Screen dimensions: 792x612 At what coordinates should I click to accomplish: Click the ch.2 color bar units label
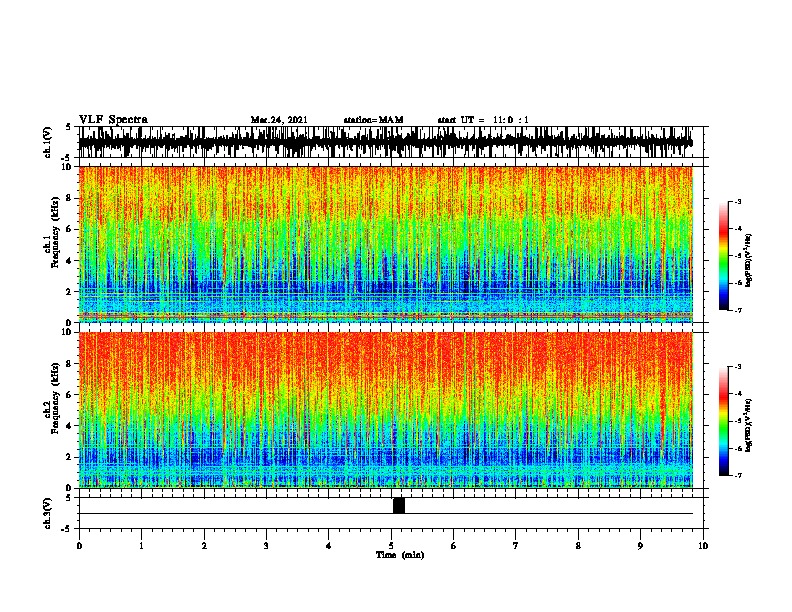[x=749, y=425]
